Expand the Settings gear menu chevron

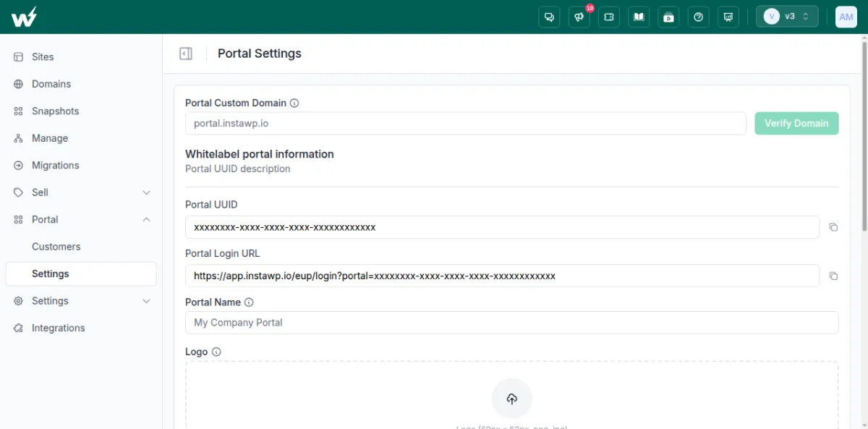(x=146, y=301)
